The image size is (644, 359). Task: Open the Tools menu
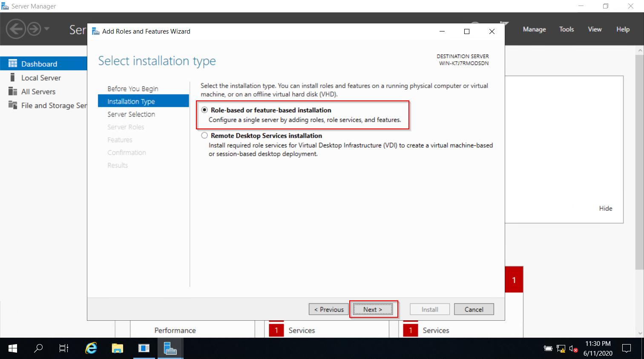pyautogui.click(x=566, y=29)
